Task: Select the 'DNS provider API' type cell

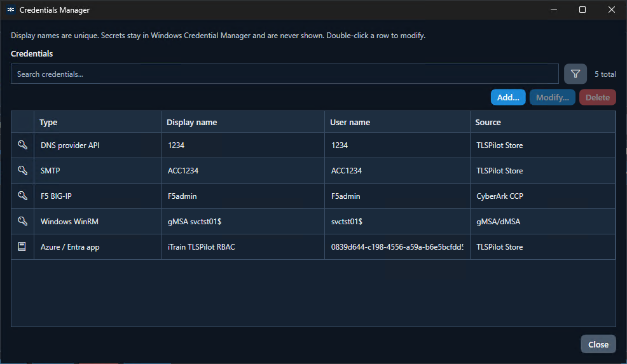Action: pos(97,145)
